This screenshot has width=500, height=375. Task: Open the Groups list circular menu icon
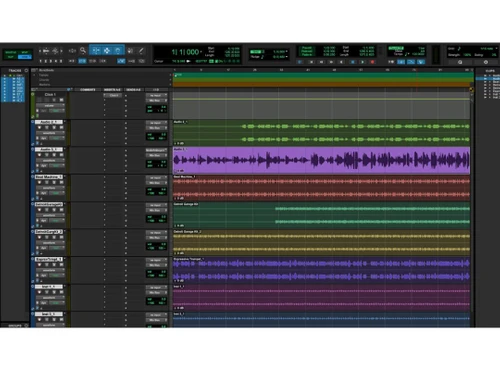(x=26, y=326)
